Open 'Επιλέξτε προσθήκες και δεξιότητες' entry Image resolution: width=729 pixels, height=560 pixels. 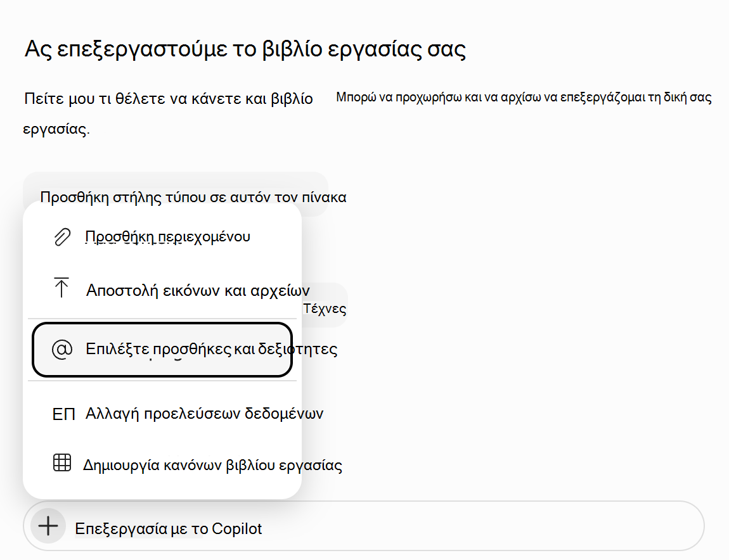coord(162,349)
